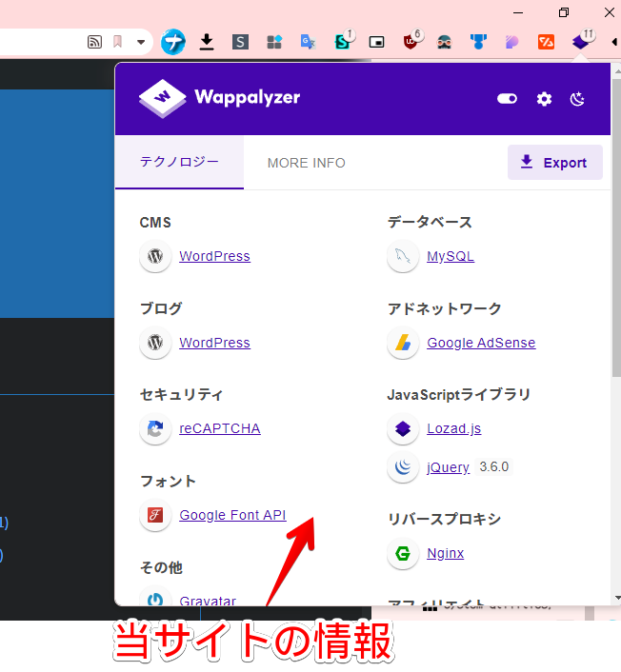Click the popup vertical scrollbar thumb
The width and height of the screenshot is (621, 672).
616,227
